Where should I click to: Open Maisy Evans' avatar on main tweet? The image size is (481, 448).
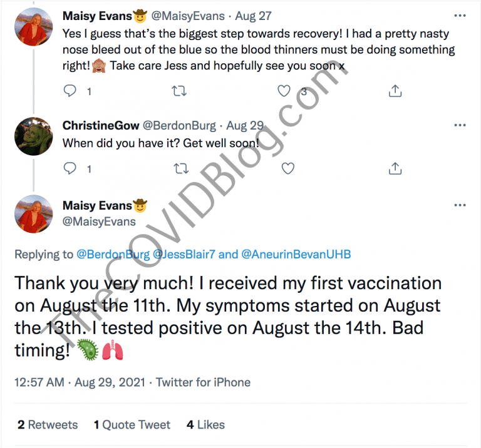pyautogui.click(x=33, y=215)
